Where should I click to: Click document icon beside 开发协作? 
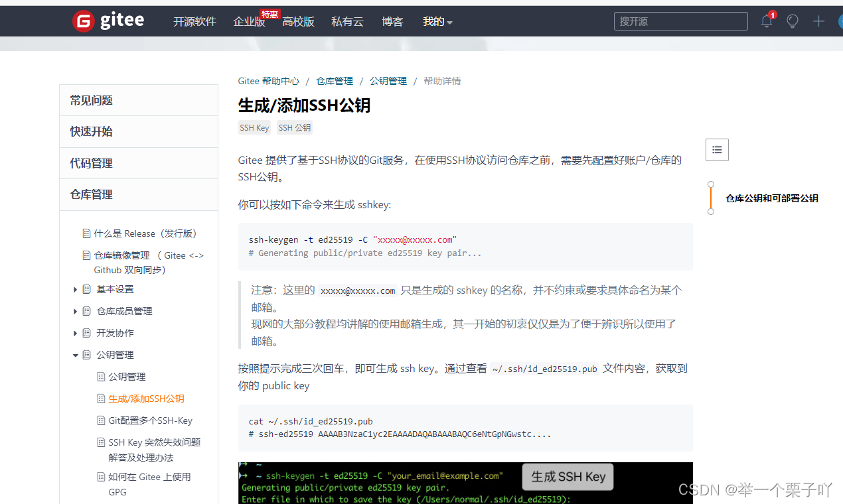86,333
